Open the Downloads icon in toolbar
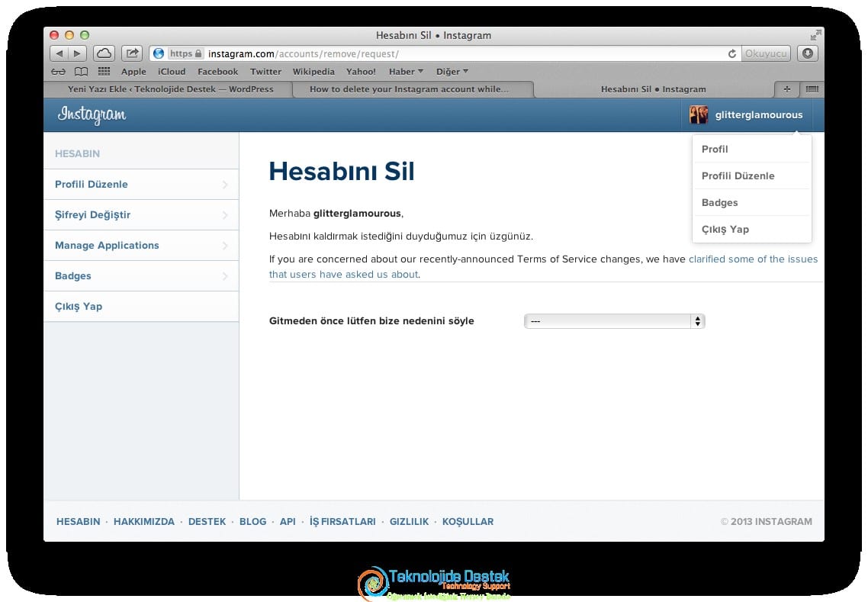 [x=808, y=53]
